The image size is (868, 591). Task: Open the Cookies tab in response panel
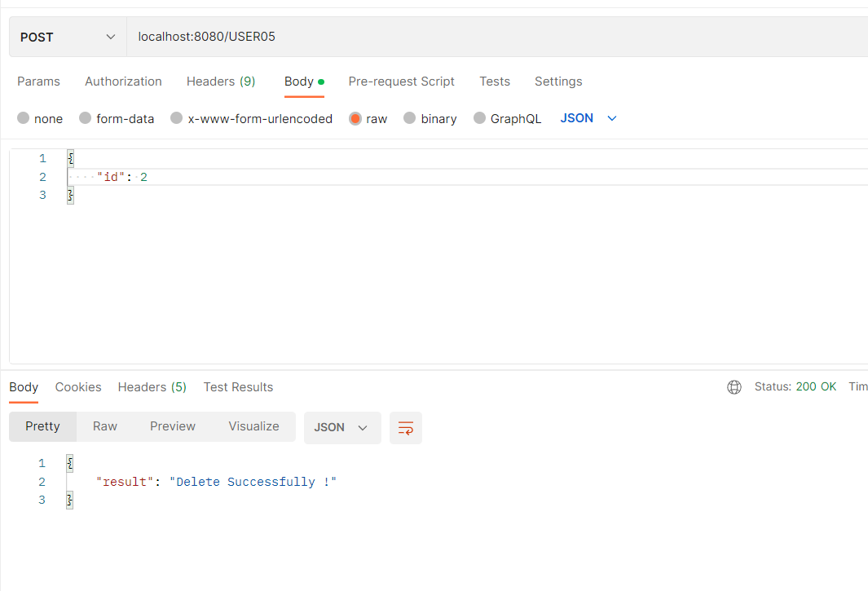pyautogui.click(x=78, y=387)
